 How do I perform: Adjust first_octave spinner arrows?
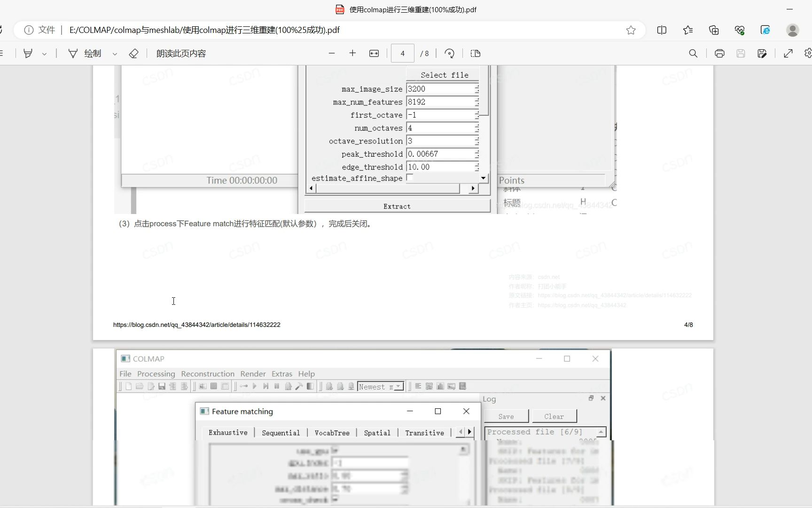point(477,115)
